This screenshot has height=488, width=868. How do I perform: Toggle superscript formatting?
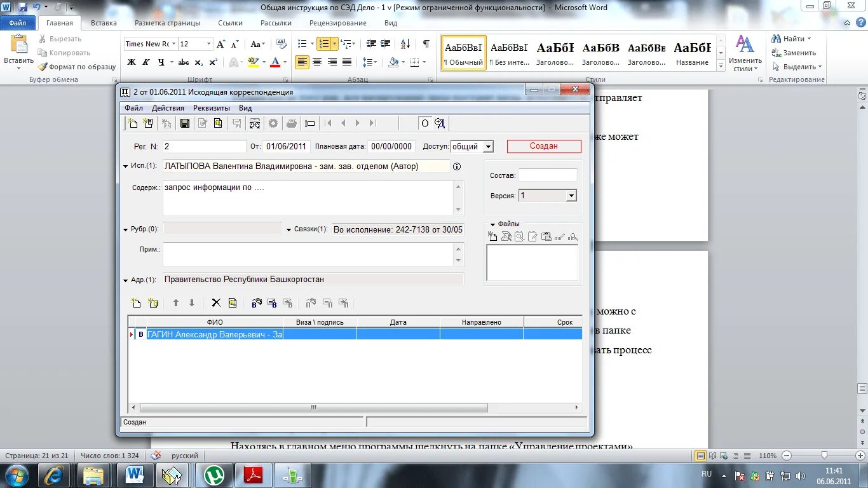coord(213,62)
